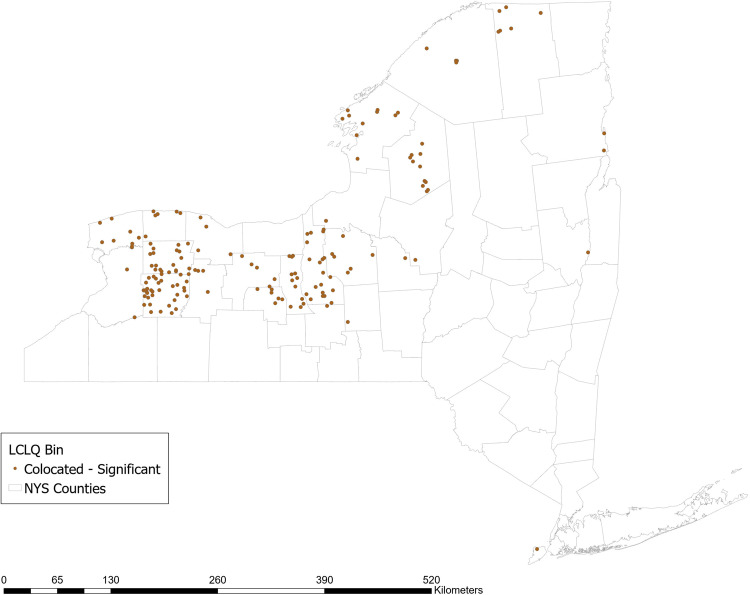
Task: Click the NYS Counties legend rectangle swatch
Action: (x=15, y=488)
